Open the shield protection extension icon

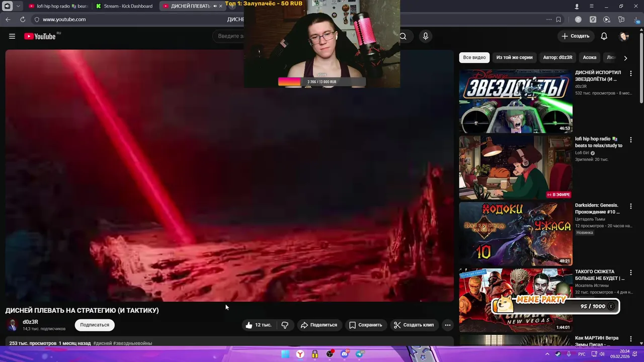point(593,20)
